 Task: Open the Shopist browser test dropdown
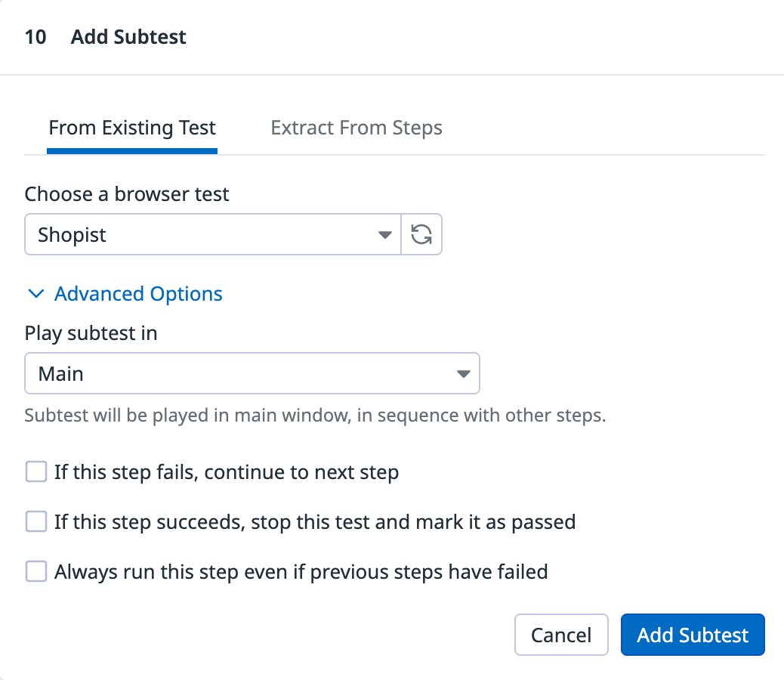point(211,235)
